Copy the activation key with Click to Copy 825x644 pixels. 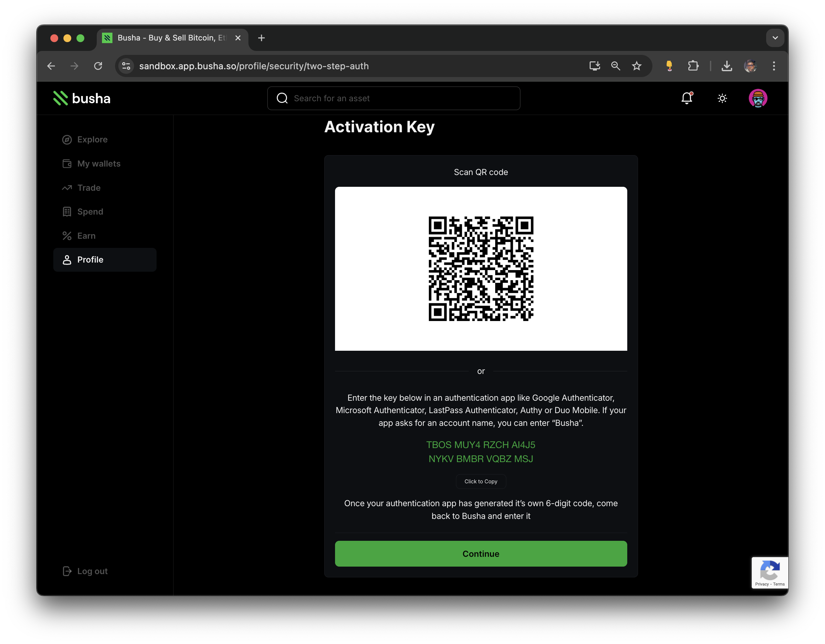click(480, 481)
